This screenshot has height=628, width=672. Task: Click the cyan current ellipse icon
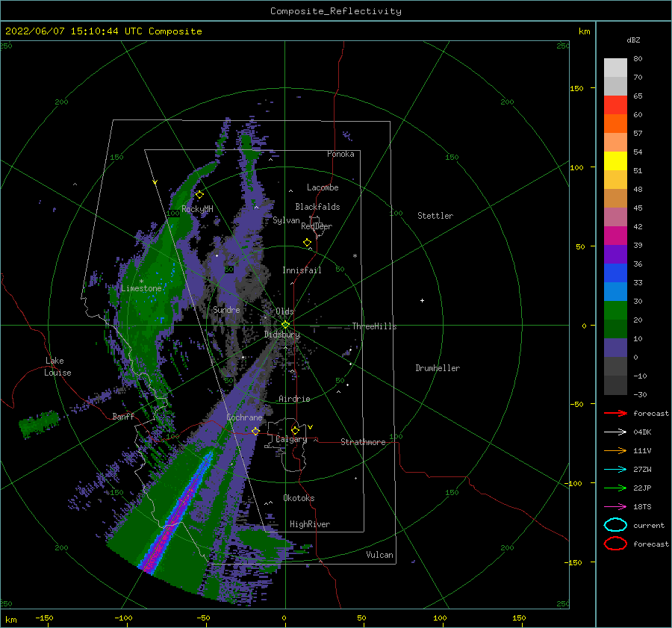pos(615,525)
